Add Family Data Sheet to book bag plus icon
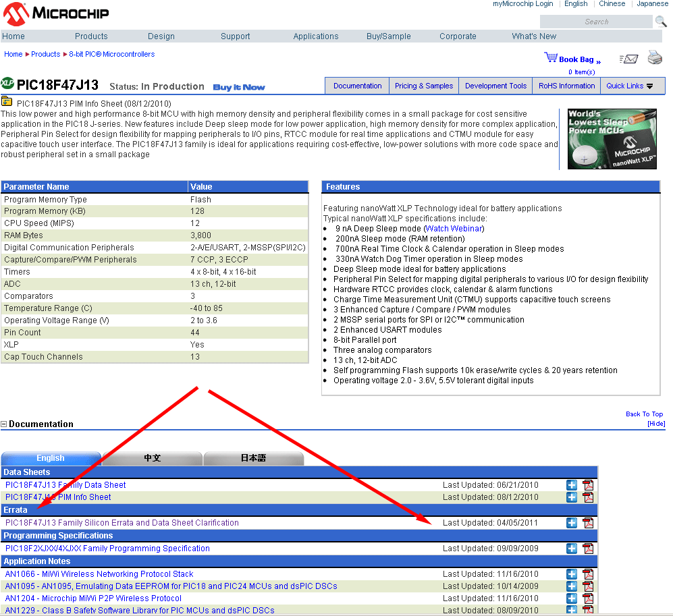Image resolution: width=673 pixels, height=616 pixels. pyautogui.click(x=571, y=485)
